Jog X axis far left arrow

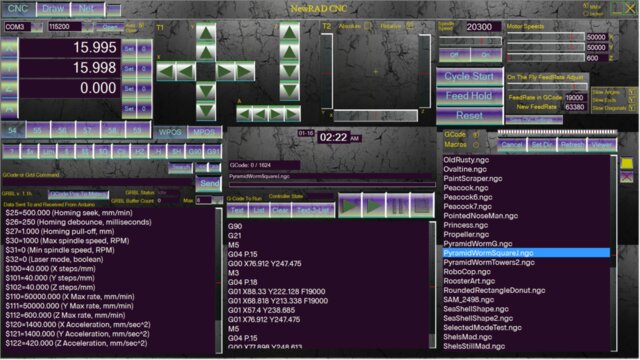166,71
